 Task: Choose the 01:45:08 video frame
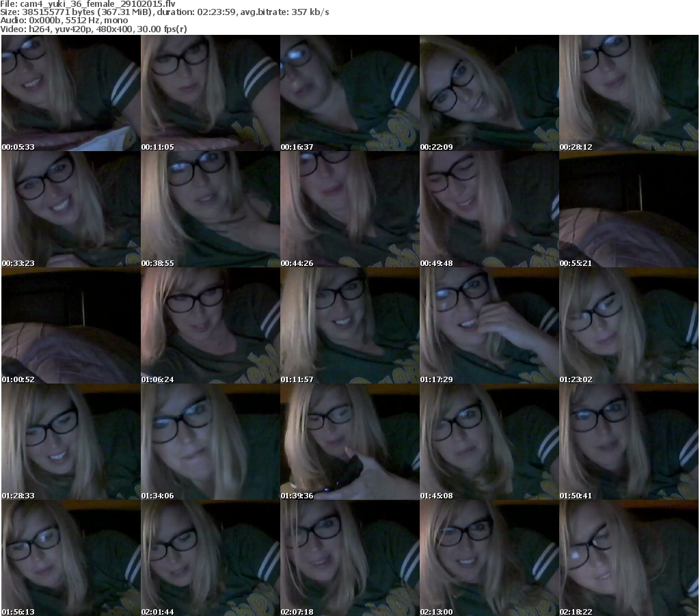tap(489, 442)
